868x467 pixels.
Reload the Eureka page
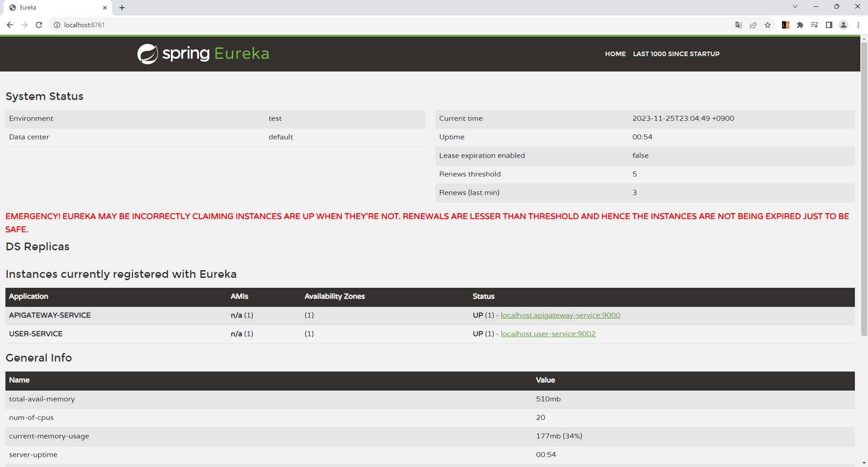[x=39, y=25]
